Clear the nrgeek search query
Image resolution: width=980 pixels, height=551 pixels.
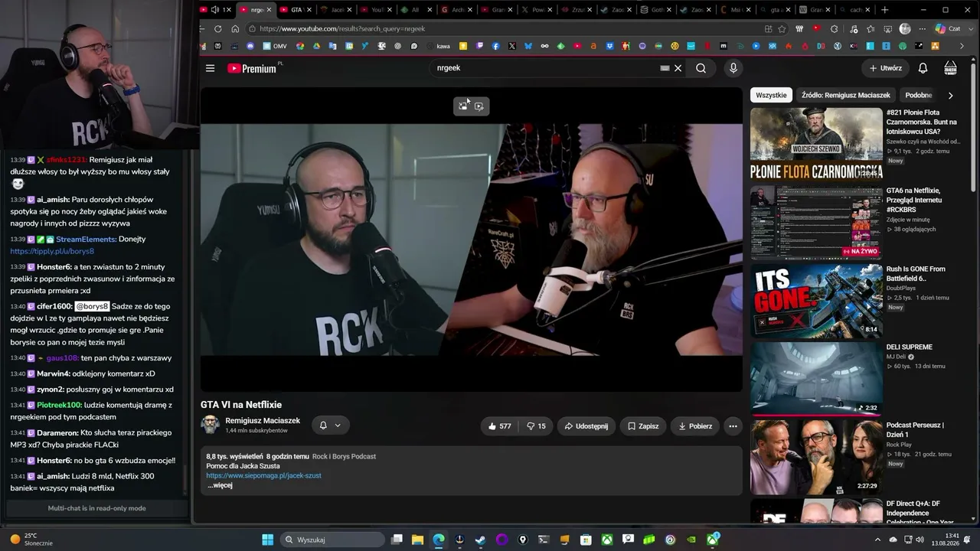(678, 68)
